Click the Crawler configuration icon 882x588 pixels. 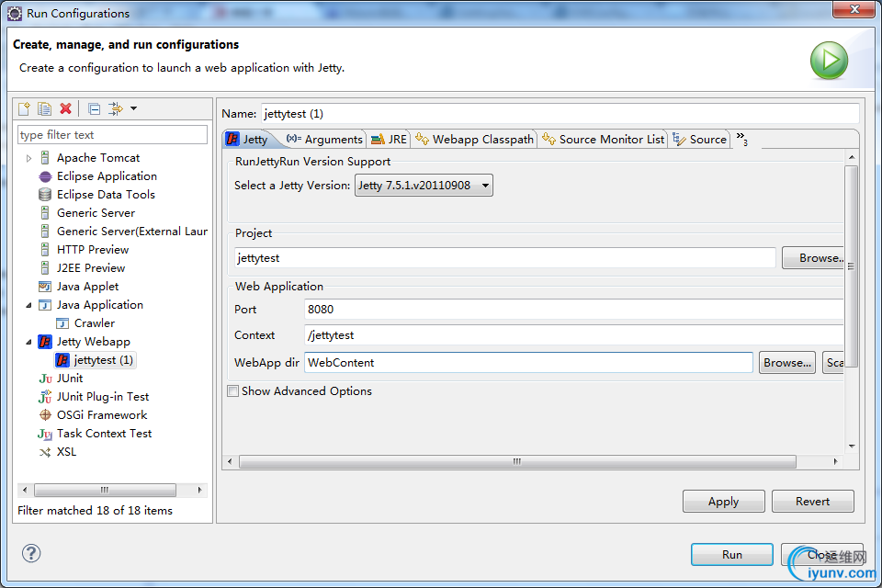tap(62, 323)
